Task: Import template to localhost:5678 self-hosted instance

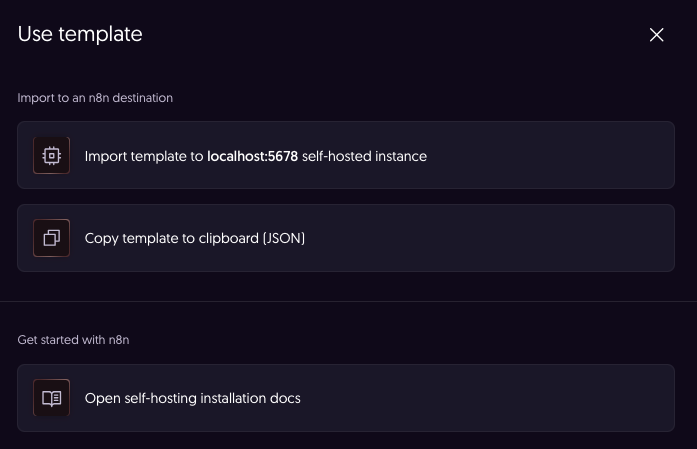Action: tap(346, 155)
